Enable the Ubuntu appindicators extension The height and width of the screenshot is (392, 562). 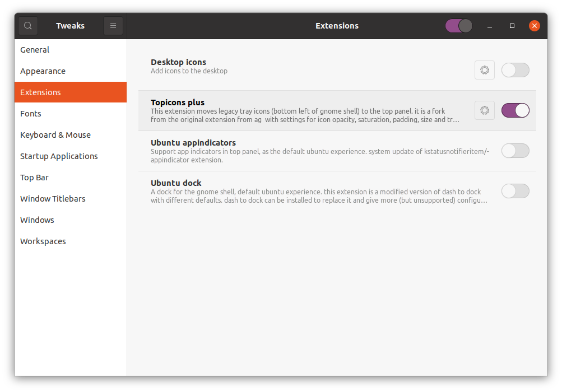515,151
